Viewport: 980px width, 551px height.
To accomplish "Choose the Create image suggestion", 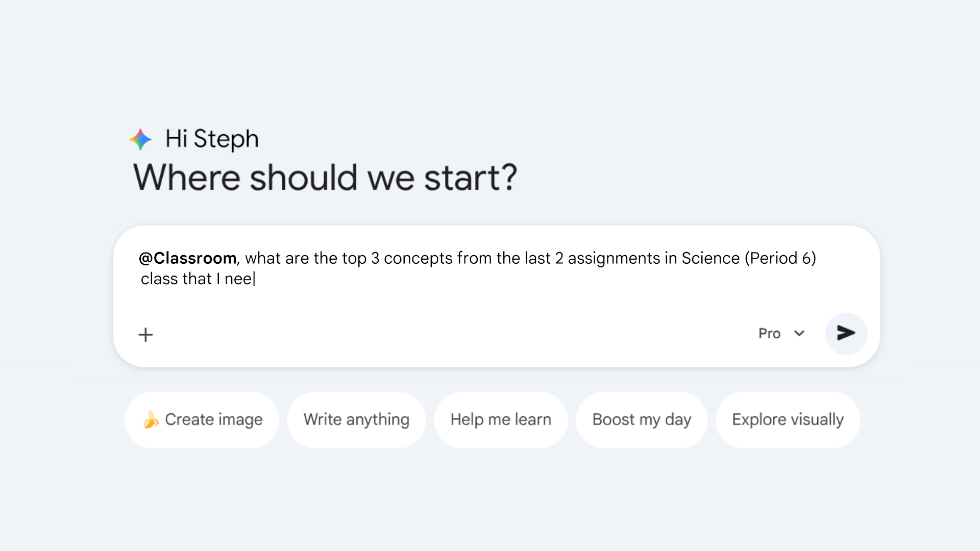I will pos(213,420).
